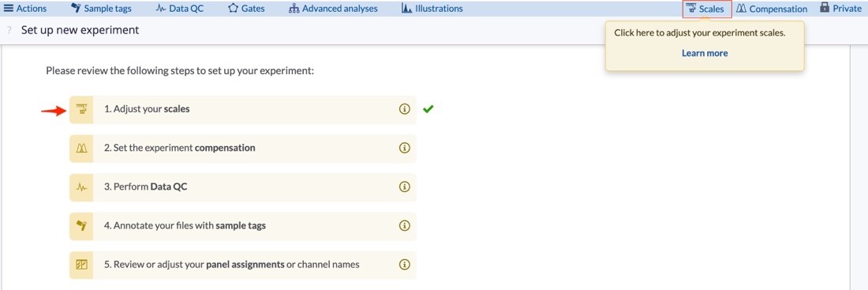This screenshot has height=290, width=868.
Task: Open the Actions hamburger menu
Action: pyautogui.click(x=25, y=9)
